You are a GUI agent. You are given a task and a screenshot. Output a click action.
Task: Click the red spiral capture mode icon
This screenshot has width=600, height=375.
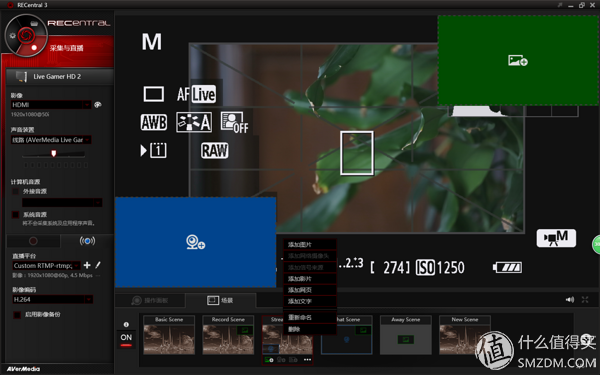[x=26, y=36]
